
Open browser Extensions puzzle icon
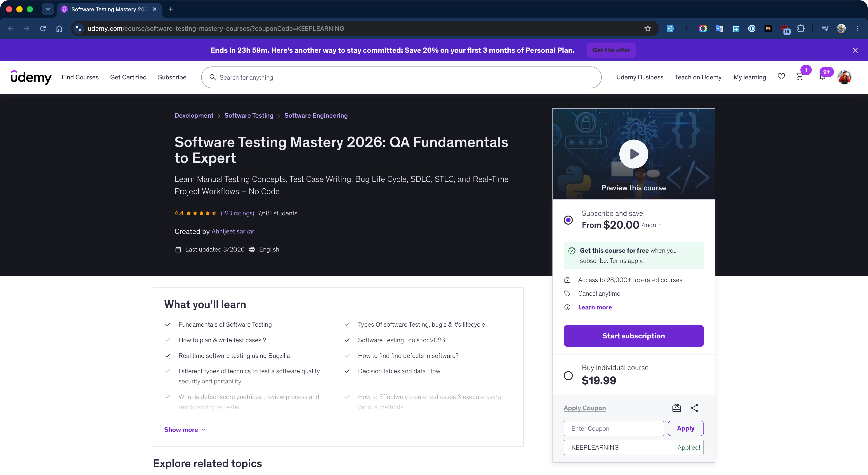(x=801, y=29)
